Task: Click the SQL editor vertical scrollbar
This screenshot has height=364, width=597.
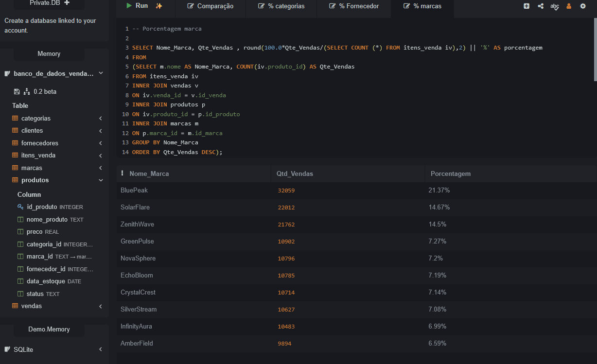Action: [595, 49]
